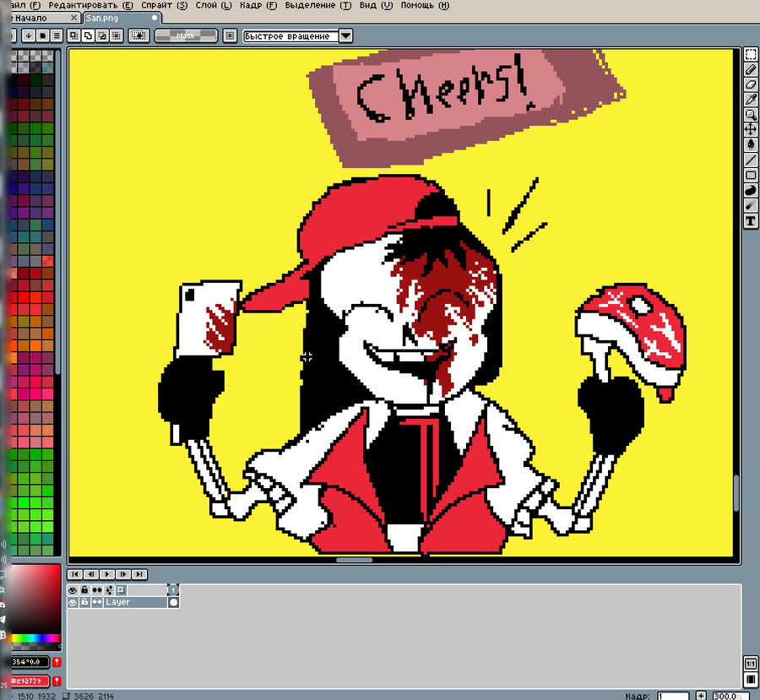
Task: Click the 1:1 zoom icon at bottom right
Action: [751, 665]
